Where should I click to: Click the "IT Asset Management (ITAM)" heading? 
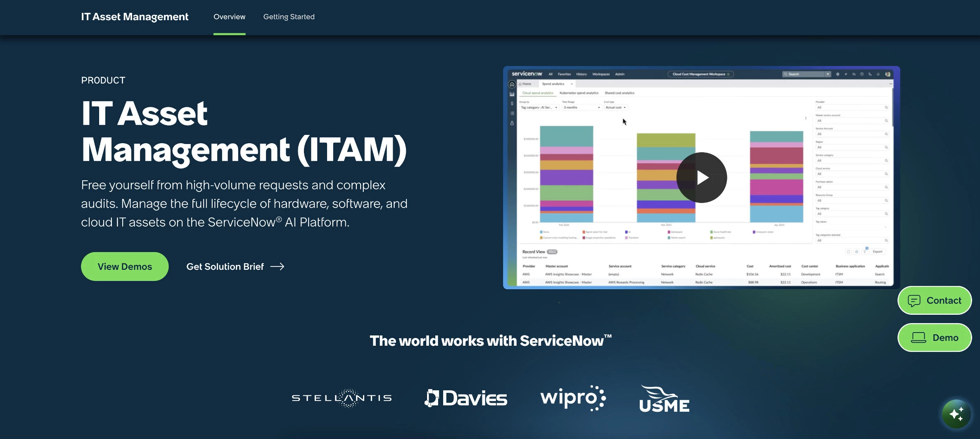point(244,131)
